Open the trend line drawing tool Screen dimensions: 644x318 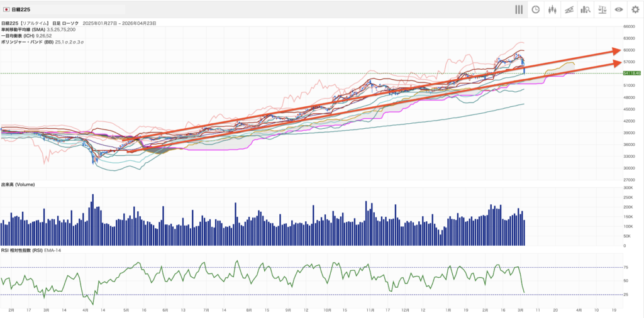coord(569,9)
